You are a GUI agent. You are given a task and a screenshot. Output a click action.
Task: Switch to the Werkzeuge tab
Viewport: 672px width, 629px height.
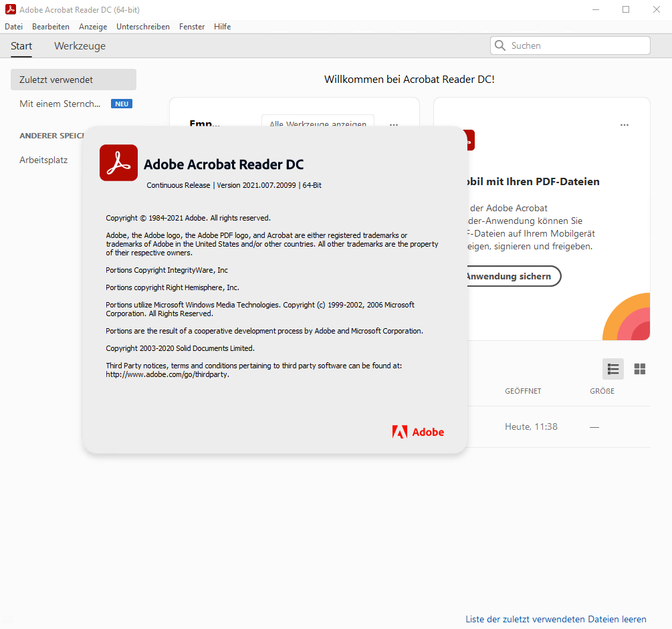[80, 46]
